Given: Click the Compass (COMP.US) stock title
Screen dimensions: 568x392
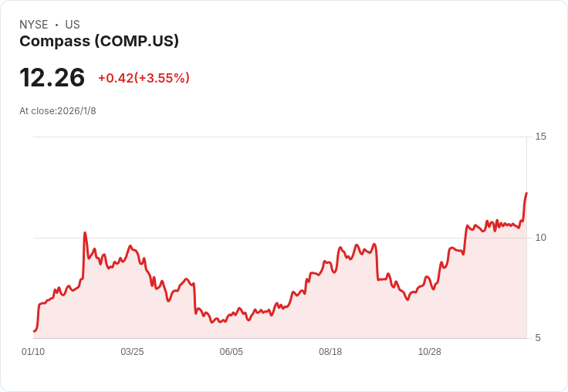Looking at the screenshot, I should pos(99,41).
